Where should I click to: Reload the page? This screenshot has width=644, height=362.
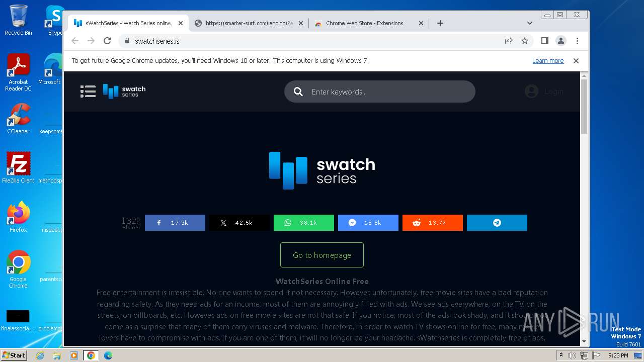coord(107,41)
